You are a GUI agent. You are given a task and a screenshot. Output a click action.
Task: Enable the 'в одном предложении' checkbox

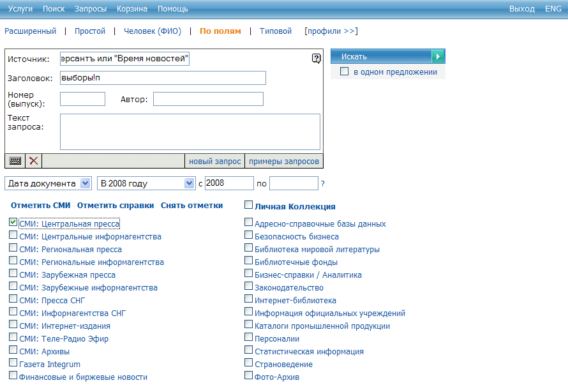click(x=345, y=72)
